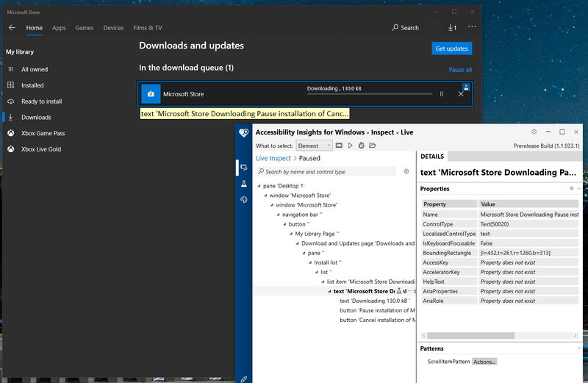Collapse the pane 'Desktop 1' node
The width and height of the screenshot is (588, 383).
pyautogui.click(x=259, y=186)
